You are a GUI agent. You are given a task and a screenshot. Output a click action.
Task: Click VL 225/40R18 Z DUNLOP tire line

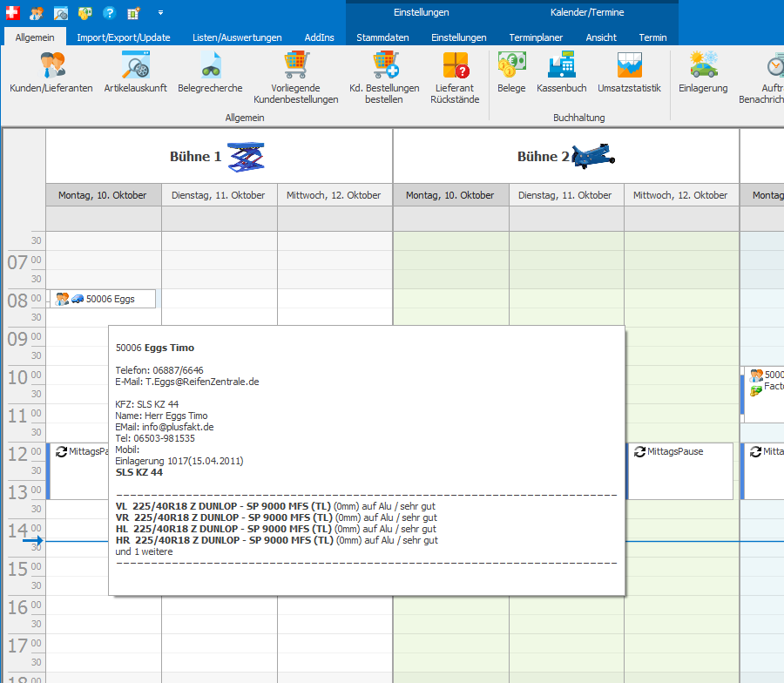pyautogui.click(x=275, y=506)
